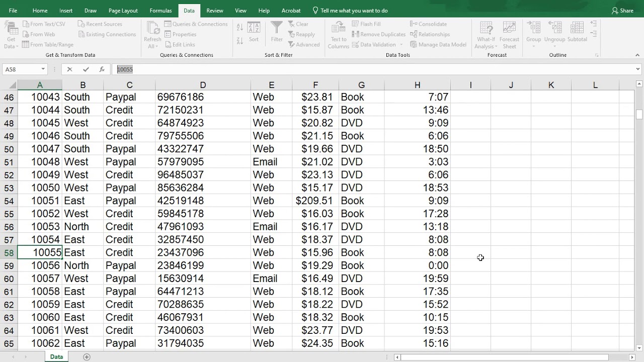Screen dimensions: 644x362
Task: Toggle the Filter funnel
Action: (x=277, y=32)
